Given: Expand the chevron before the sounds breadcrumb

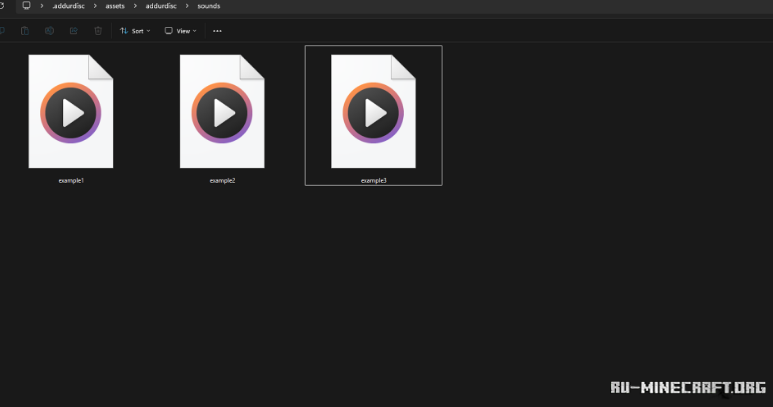Looking at the screenshot, I should pos(186,6).
